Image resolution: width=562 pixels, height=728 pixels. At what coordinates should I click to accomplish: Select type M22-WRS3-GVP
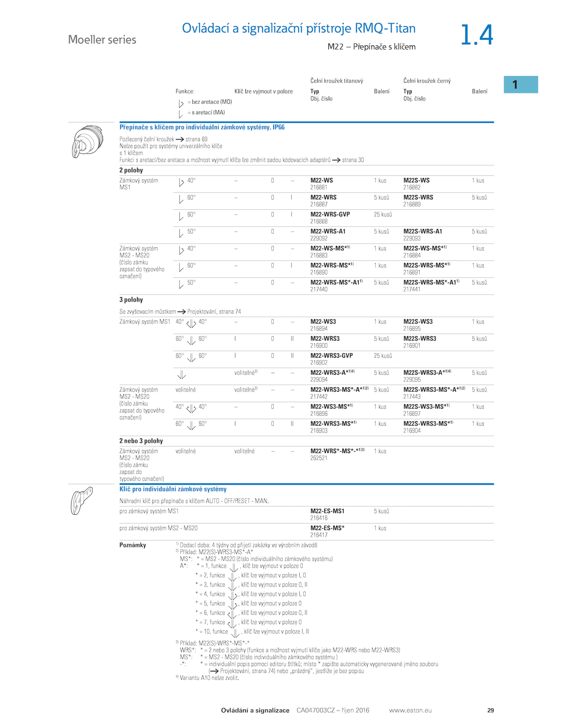point(331,355)
